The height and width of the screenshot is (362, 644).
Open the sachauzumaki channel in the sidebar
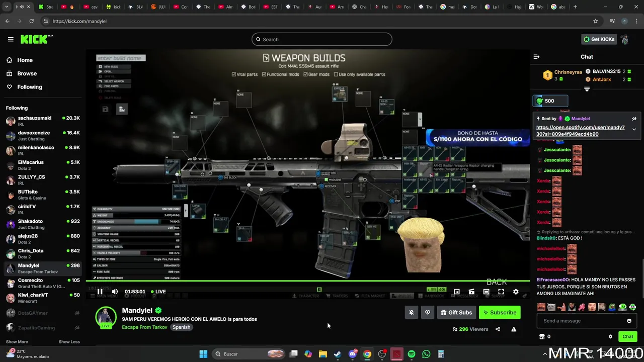point(43,121)
